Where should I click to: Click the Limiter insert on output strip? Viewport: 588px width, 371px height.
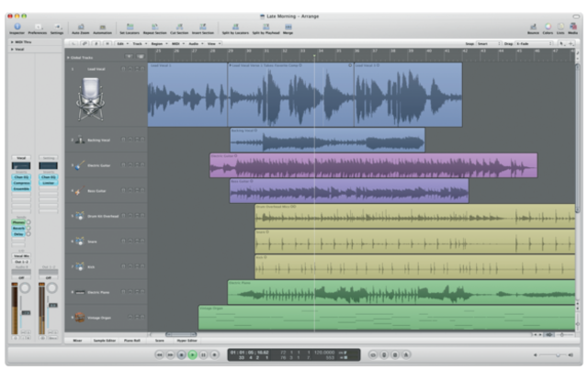point(49,183)
